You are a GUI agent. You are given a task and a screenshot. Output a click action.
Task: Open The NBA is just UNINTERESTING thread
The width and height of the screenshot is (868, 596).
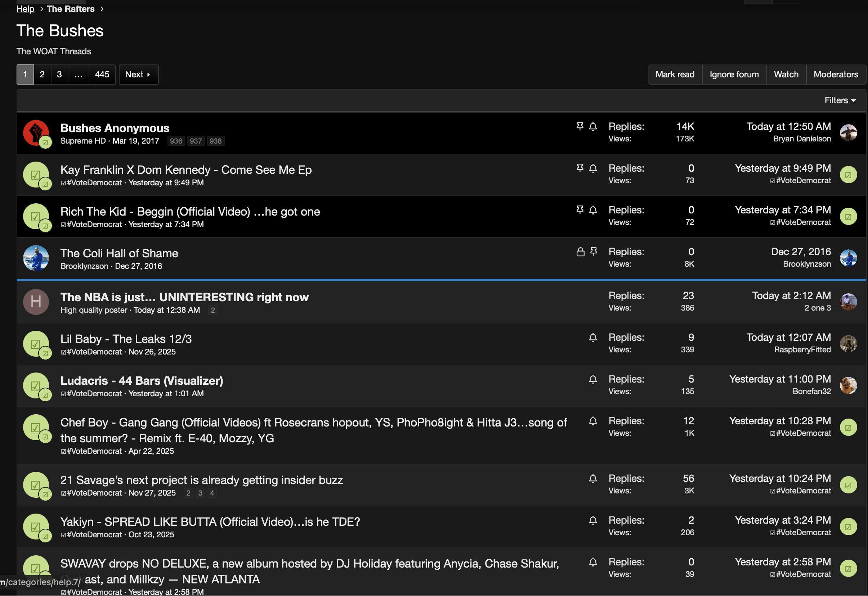[x=184, y=297]
